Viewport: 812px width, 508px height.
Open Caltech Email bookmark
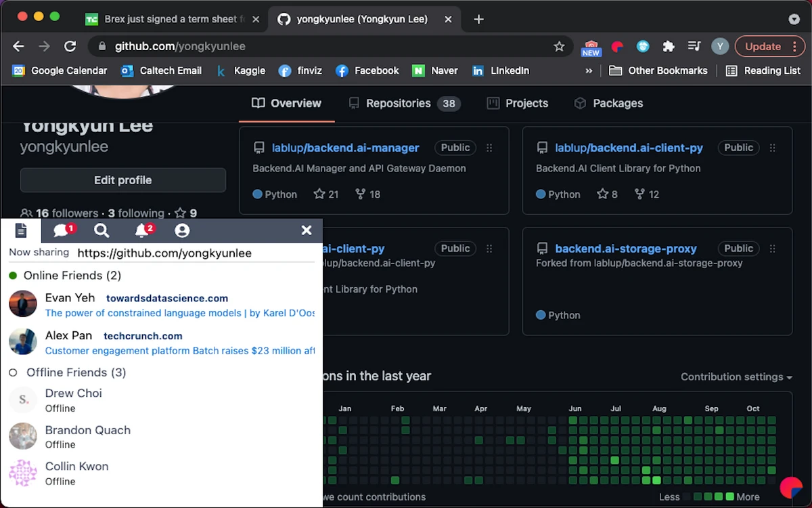tap(161, 70)
